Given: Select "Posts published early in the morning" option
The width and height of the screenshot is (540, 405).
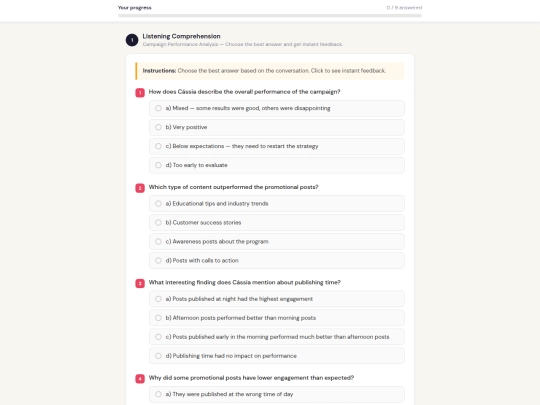Looking at the screenshot, I should coord(277,337).
